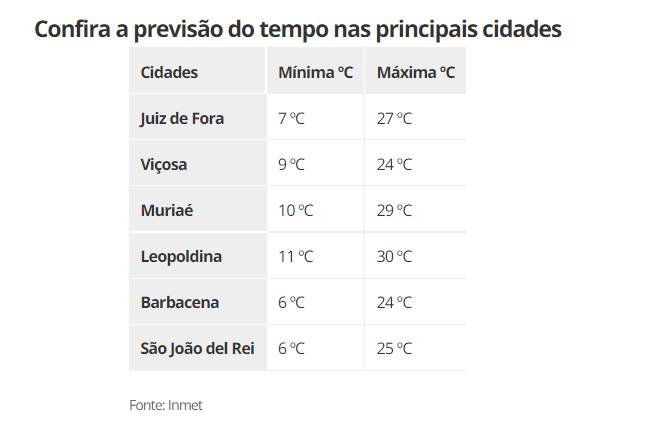
Task: Click Viçosa's minimum temperature 9 °C
Action: (x=291, y=164)
